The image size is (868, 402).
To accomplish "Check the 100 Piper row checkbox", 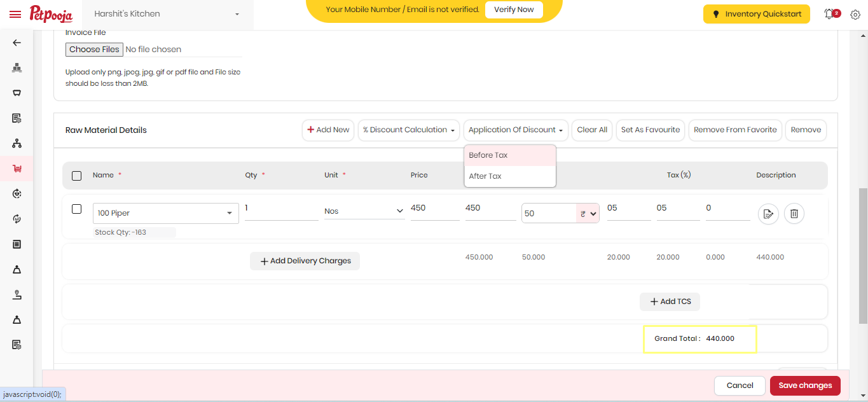I will click(x=77, y=209).
